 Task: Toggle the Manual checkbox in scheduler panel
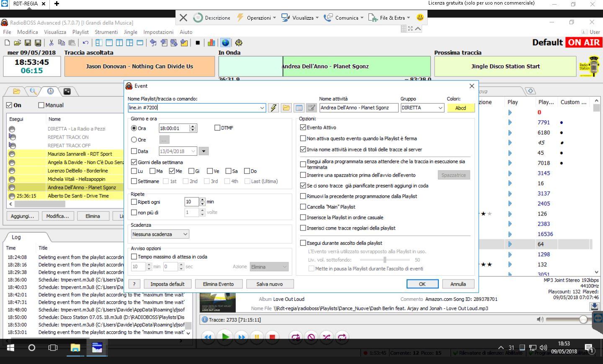pyautogui.click(x=41, y=105)
